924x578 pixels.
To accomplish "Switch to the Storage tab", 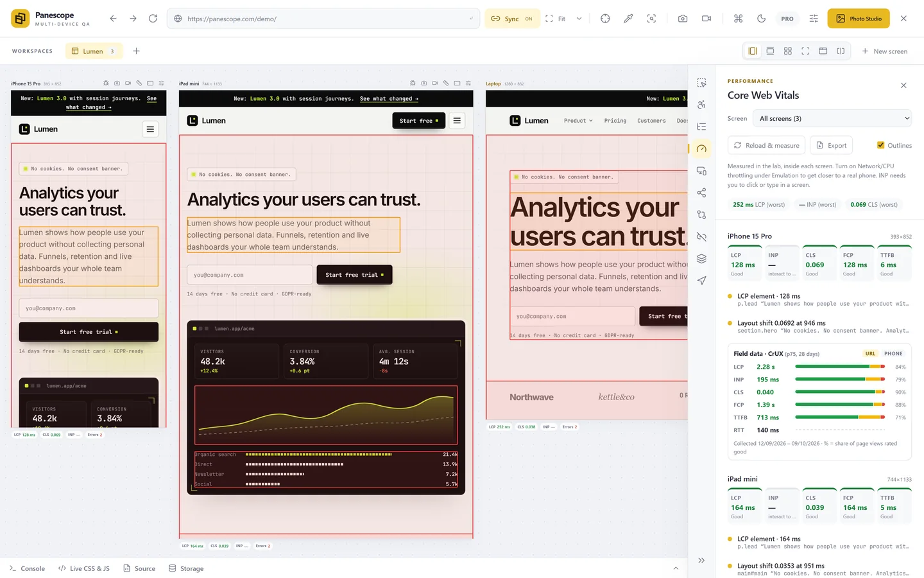I will click(x=186, y=568).
